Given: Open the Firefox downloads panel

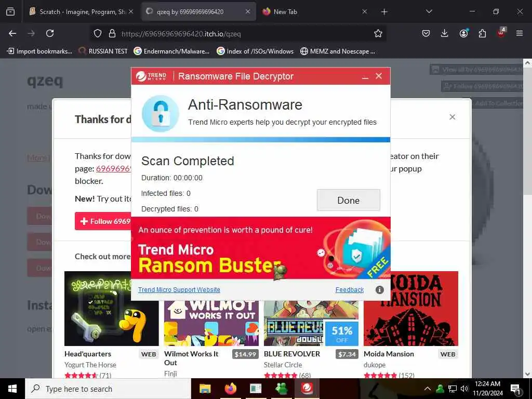Looking at the screenshot, I should (x=445, y=33).
